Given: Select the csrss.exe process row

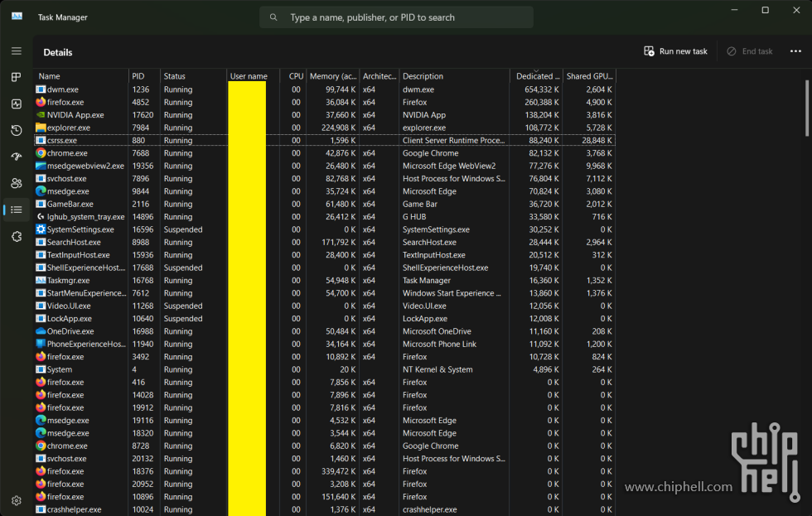Looking at the screenshot, I should tap(325, 140).
